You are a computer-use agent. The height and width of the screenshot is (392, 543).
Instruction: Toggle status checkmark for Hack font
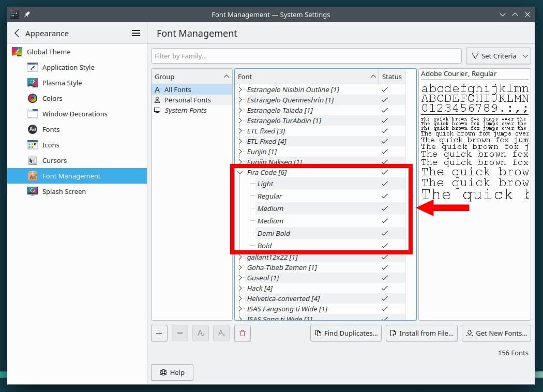tap(384, 288)
